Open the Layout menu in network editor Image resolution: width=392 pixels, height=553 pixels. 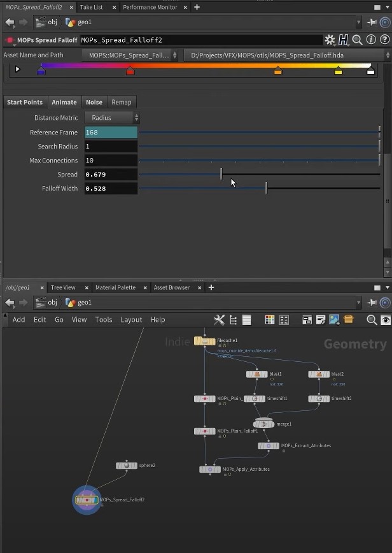[131, 320]
